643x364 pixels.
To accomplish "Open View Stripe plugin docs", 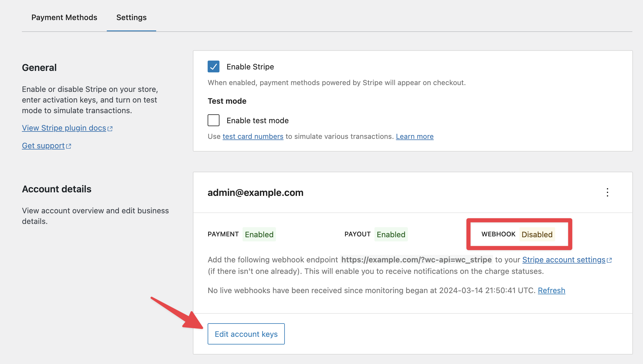I will point(63,128).
